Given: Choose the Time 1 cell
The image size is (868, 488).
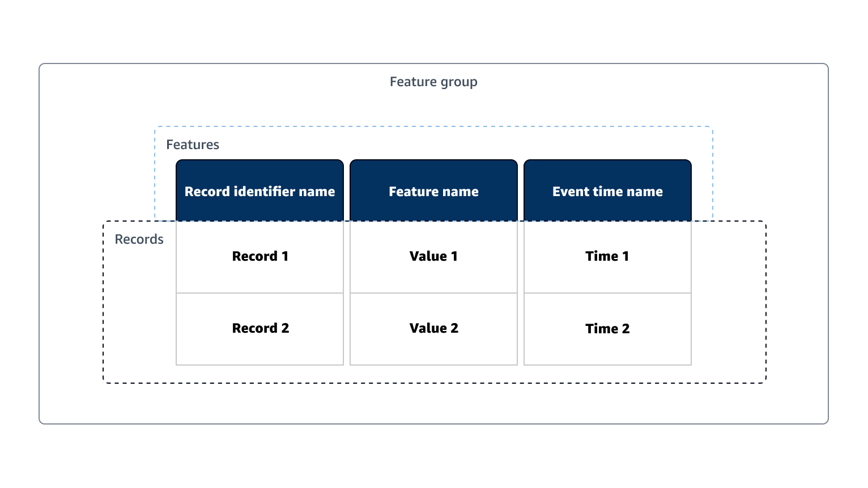Looking at the screenshot, I should (607, 256).
